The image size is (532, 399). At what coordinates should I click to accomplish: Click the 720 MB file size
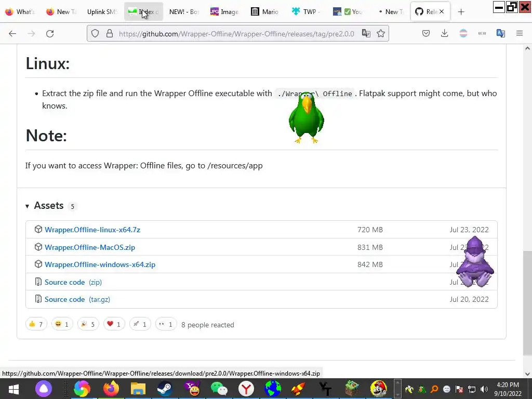(x=370, y=230)
